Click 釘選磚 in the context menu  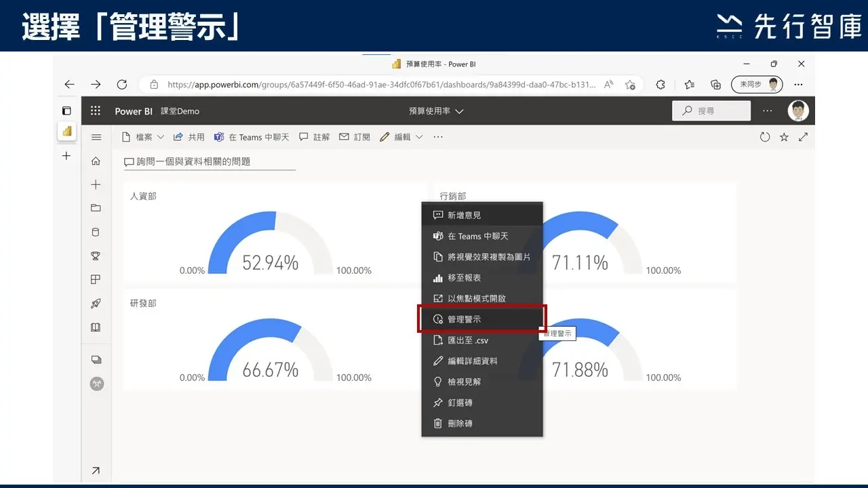[482, 403]
